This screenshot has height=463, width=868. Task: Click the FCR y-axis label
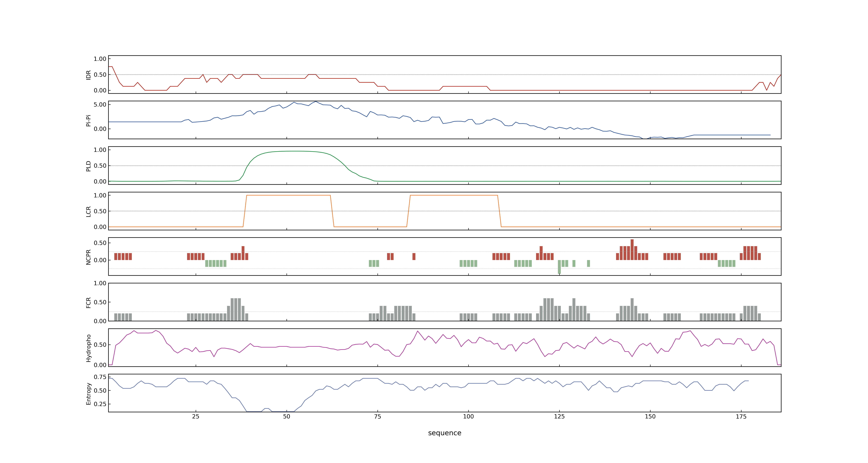coord(88,302)
